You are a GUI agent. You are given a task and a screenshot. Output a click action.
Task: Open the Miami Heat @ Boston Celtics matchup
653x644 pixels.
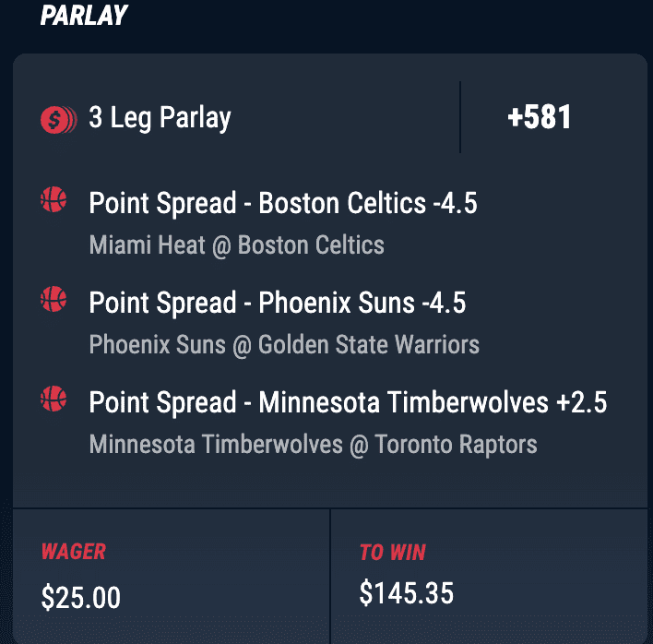tap(236, 244)
